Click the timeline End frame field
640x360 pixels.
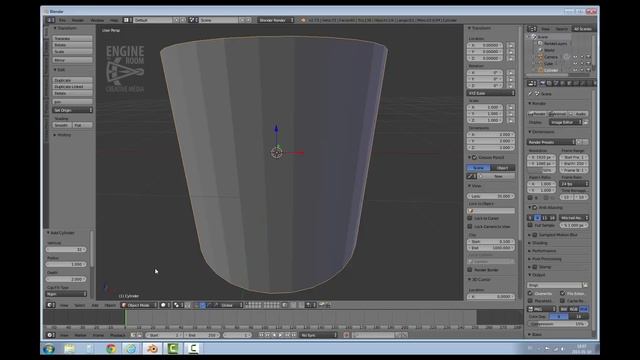point(202,335)
